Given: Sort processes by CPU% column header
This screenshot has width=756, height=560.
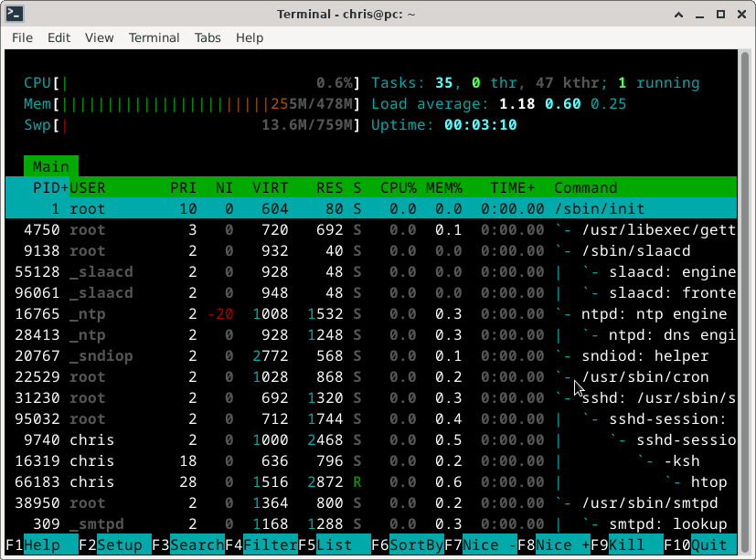Looking at the screenshot, I should [x=399, y=187].
